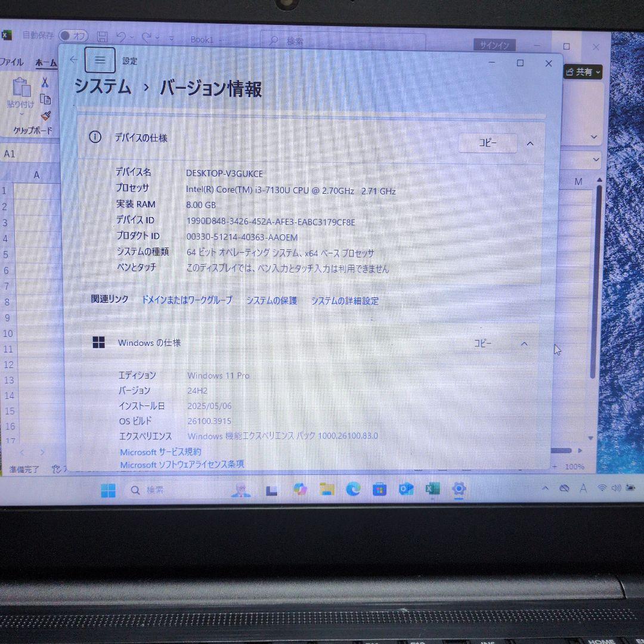This screenshot has width=644, height=644.
Task: Select Excel row 12 header
Action: pyautogui.click(x=8, y=365)
